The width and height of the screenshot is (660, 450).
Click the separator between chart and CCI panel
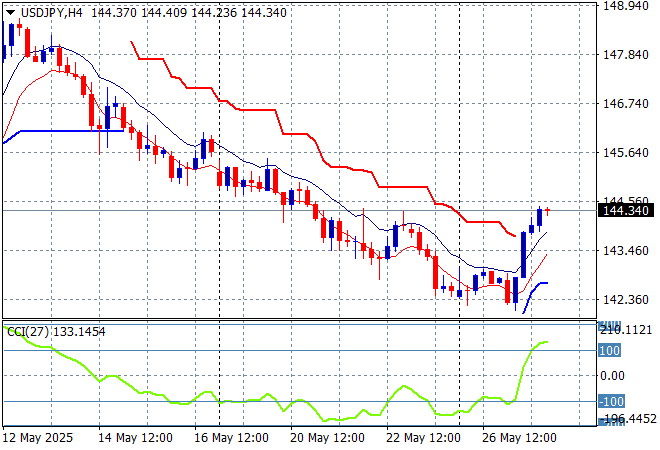click(300, 321)
